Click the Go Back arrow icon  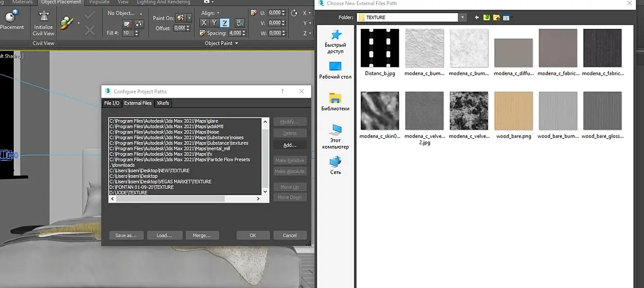pyautogui.click(x=477, y=17)
